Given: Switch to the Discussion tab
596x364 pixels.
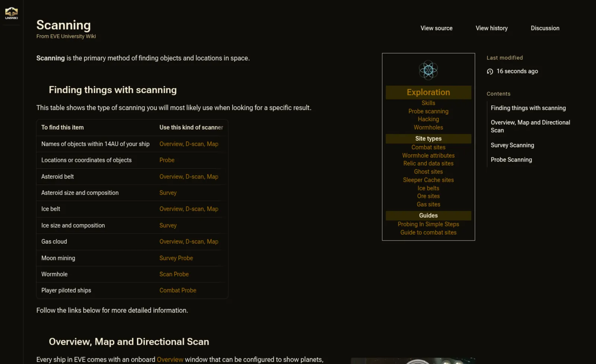Looking at the screenshot, I should coord(545,28).
